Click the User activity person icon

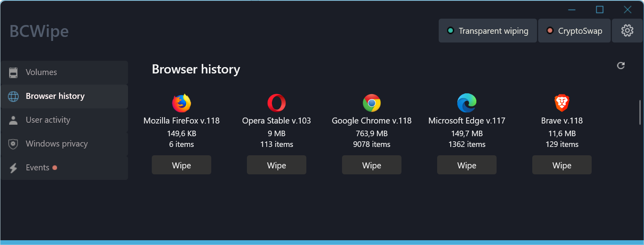[x=13, y=120]
